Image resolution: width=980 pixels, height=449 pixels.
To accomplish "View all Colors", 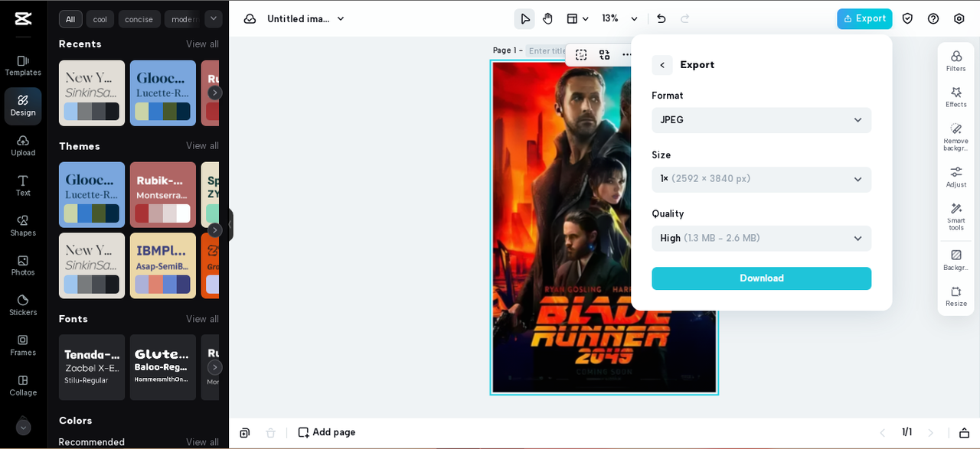I will 202,442.
